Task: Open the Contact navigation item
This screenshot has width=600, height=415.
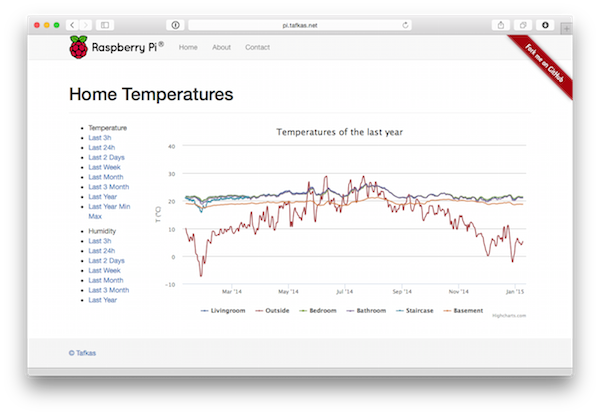Action: pyautogui.click(x=258, y=47)
